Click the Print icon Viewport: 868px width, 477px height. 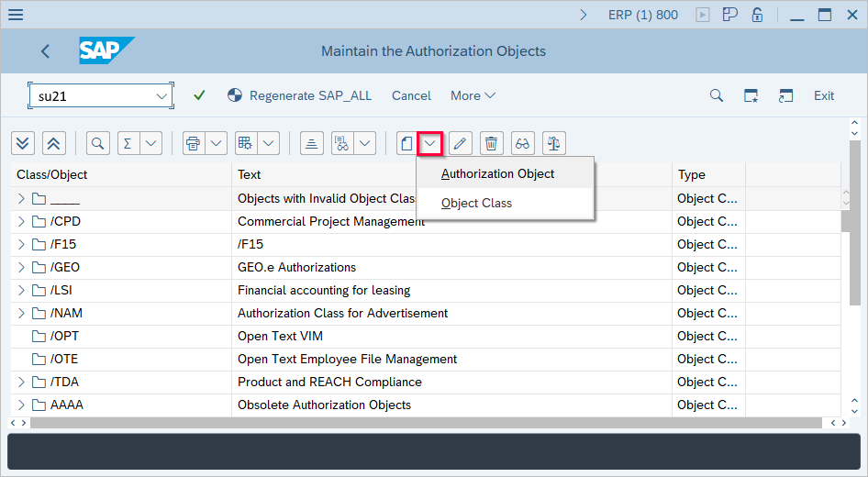[x=194, y=143]
